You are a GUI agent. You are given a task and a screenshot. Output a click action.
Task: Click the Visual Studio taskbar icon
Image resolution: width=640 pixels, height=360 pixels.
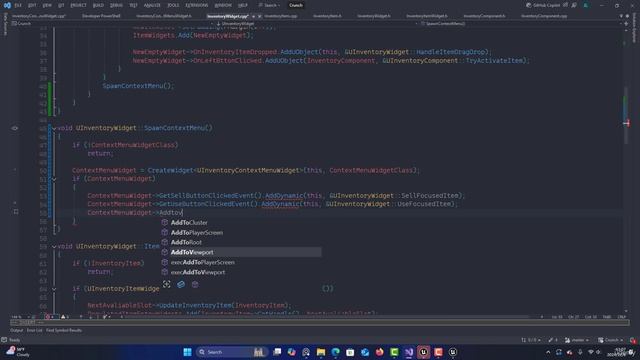point(409,352)
